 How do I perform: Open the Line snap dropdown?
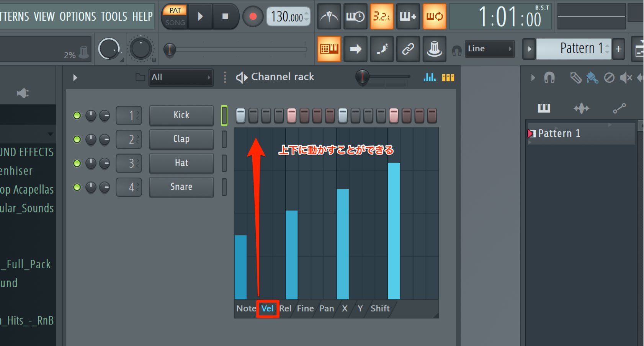pyautogui.click(x=489, y=49)
